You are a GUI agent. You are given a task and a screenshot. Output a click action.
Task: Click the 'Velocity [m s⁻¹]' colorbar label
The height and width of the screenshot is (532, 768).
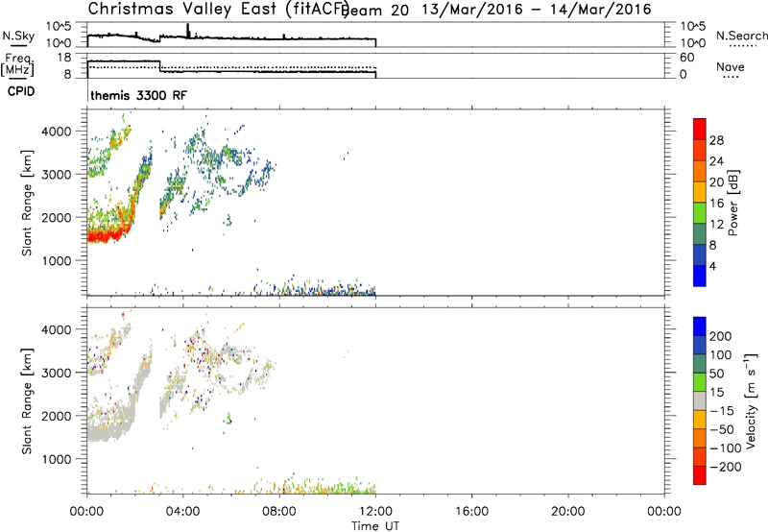click(751, 400)
